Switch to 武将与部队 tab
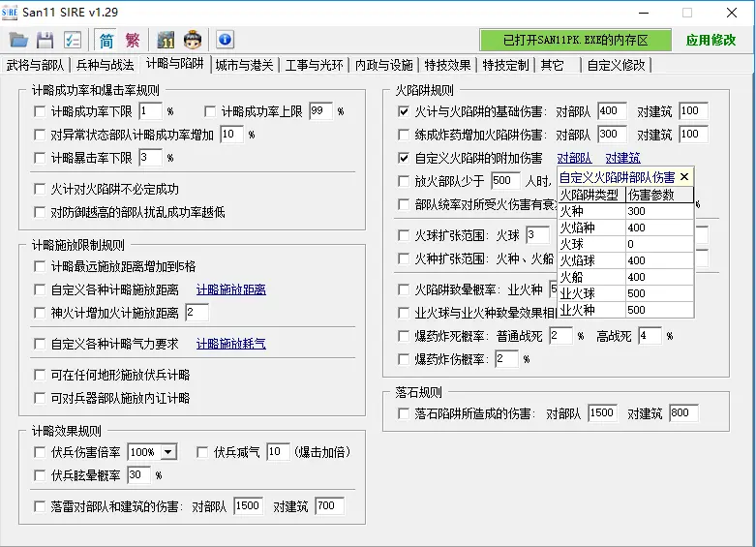756x547 pixels. click(35, 65)
